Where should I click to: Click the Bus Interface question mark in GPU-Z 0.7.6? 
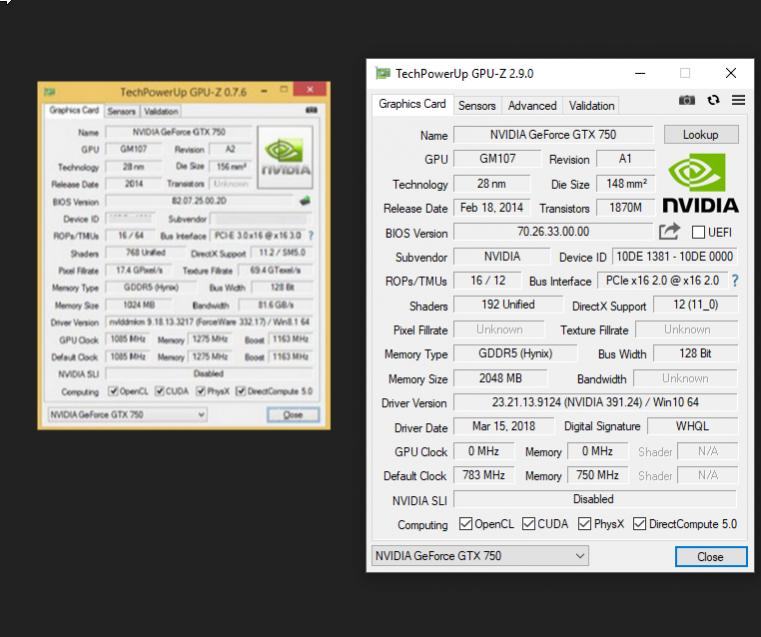[311, 236]
